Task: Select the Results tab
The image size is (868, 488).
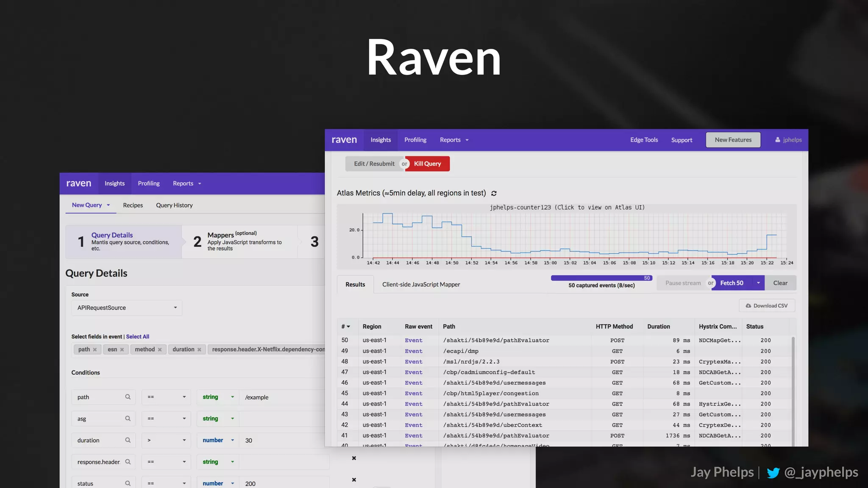Action: pos(355,284)
